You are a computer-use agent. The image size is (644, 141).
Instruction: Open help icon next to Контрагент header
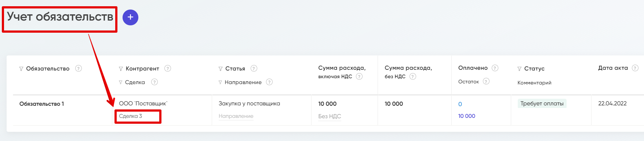168,68
